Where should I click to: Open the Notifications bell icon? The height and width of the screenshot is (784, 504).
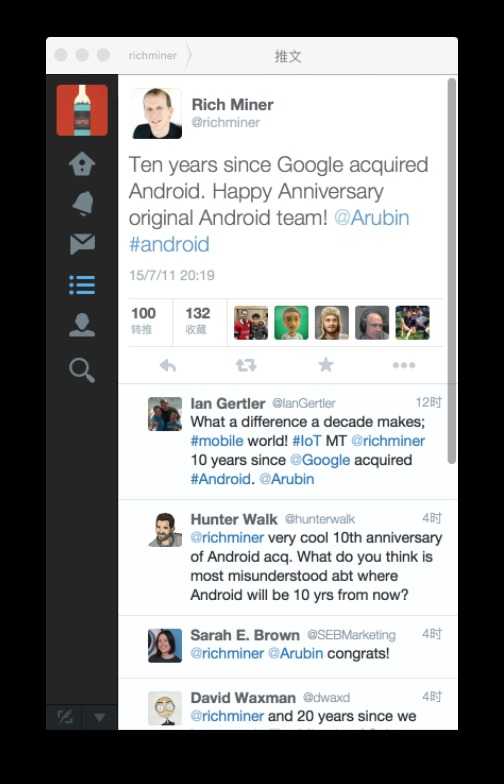[82, 204]
